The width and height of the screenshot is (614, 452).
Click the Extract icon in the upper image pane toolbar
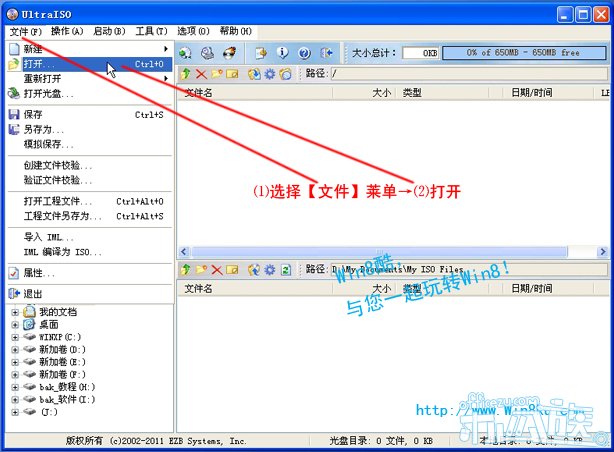click(x=254, y=73)
